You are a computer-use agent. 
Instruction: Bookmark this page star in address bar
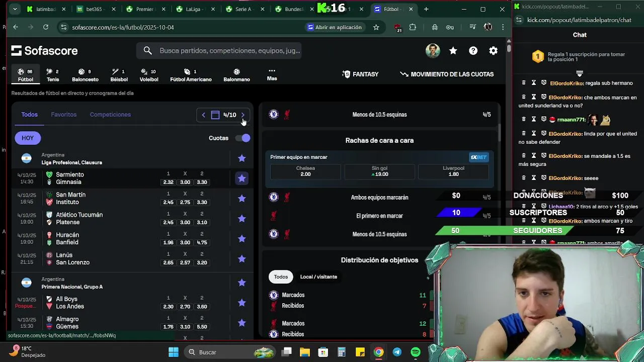376,27
